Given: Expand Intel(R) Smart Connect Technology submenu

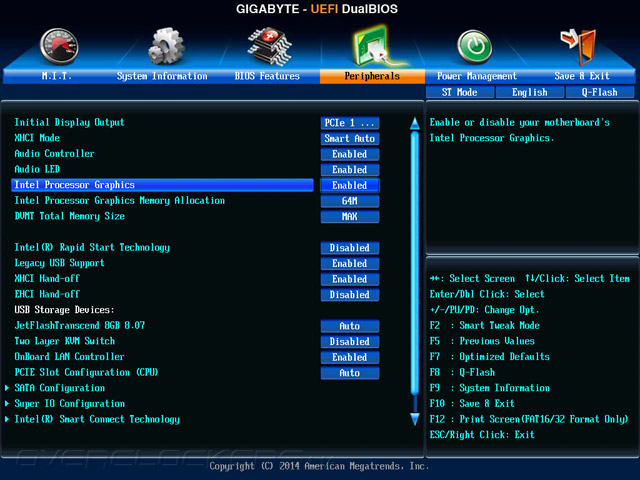Looking at the screenshot, I should coord(97,419).
